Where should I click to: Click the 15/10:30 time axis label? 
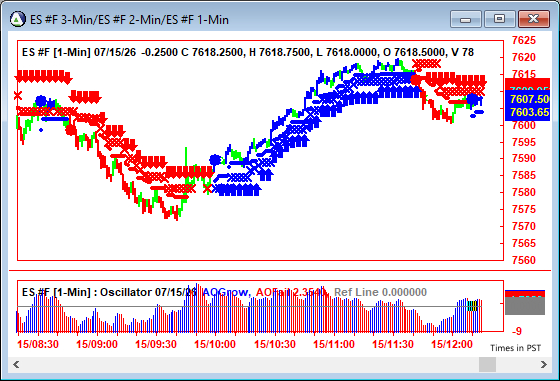275,344
